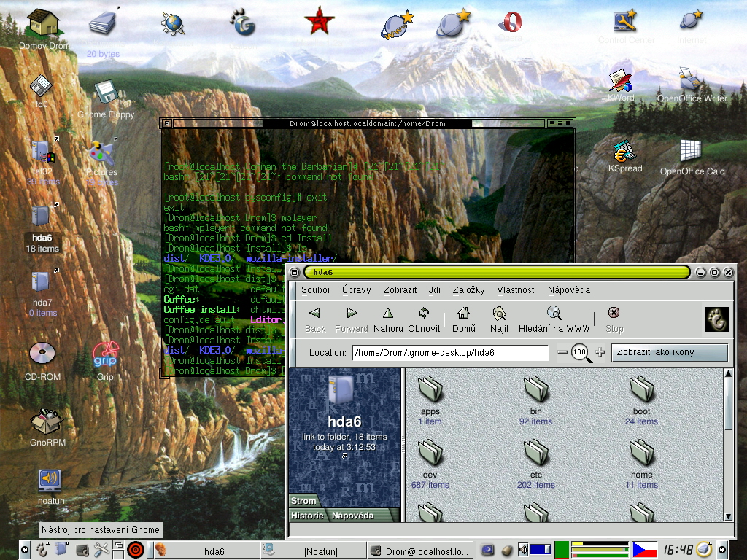Click the volume level bar in the panel
This screenshot has height=560, width=747.
click(x=540, y=549)
